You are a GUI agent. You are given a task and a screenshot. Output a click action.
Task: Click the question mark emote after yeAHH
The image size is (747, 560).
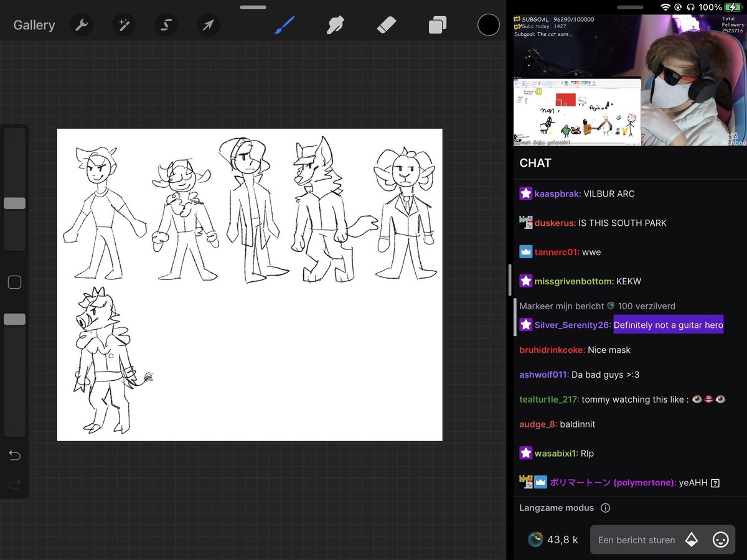pos(715,483)
